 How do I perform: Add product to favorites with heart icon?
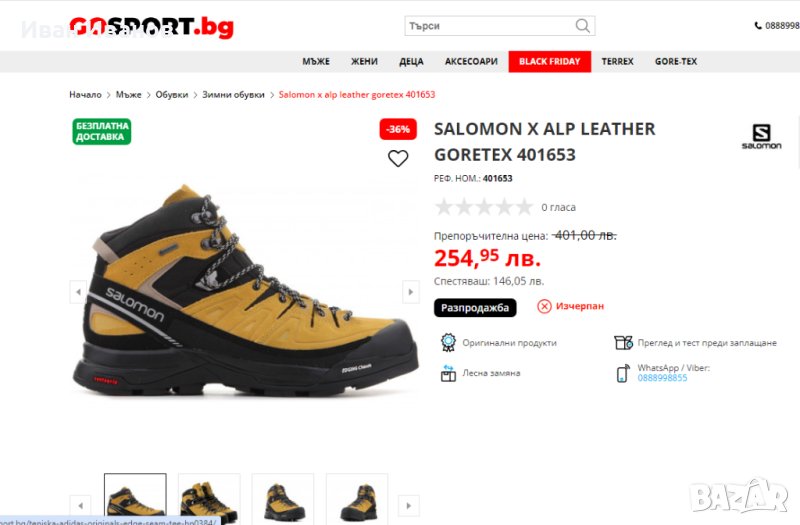[x=398, y=158]
